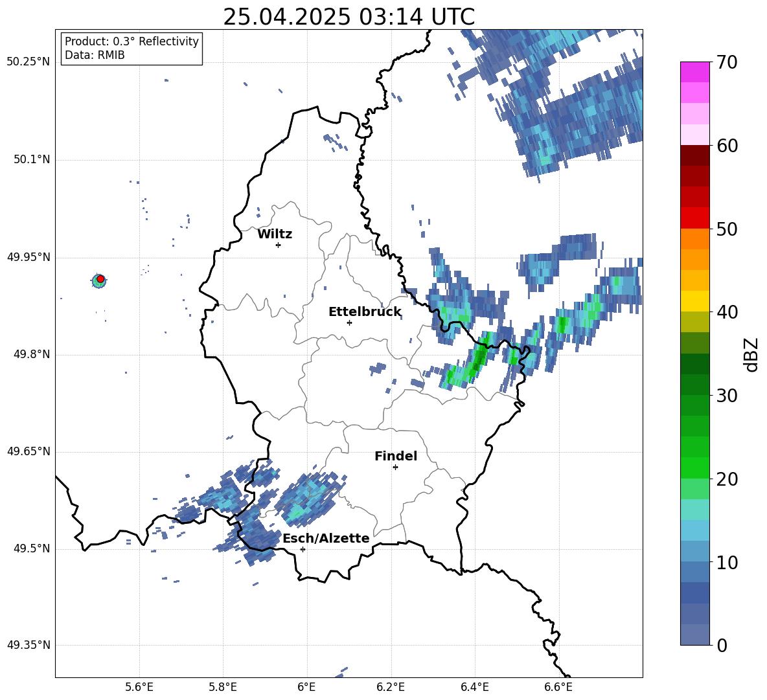The width and height of the screenshot is (767, 700).
Task: Click the dark maroon colorbar segment below 60
Action: [x=694, y=155]
